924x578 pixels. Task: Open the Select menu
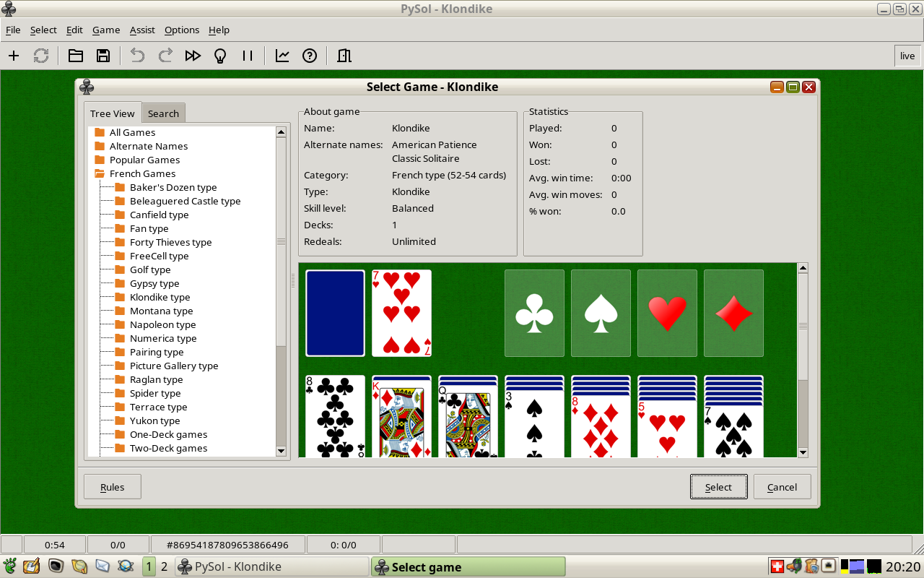(43, 30)
